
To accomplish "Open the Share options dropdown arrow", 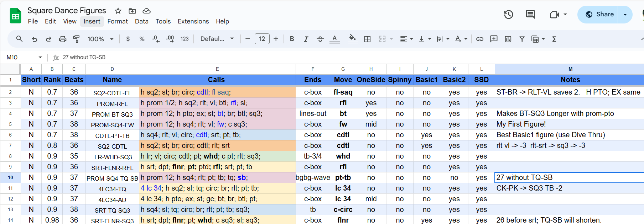I will tap(625, 15).
